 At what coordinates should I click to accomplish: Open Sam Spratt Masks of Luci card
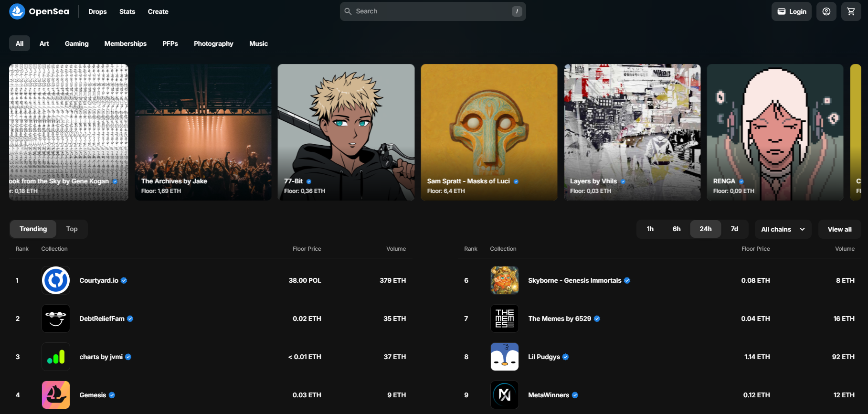click(489, 132)
